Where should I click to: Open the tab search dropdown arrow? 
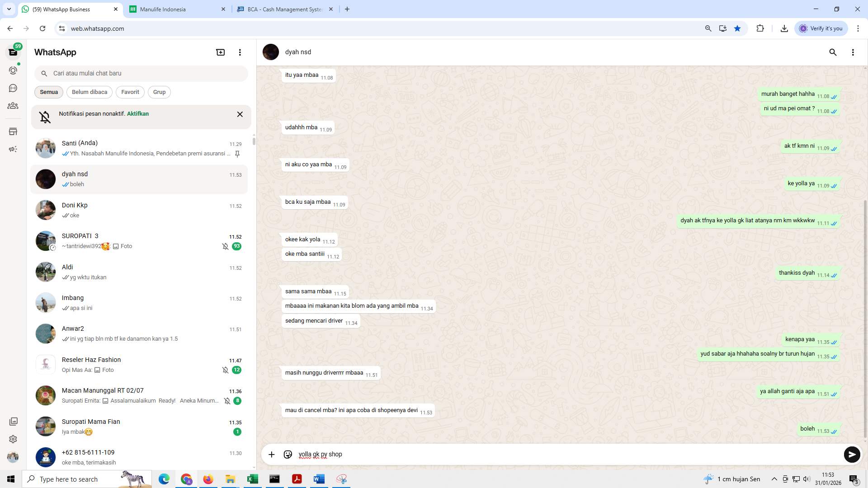tap(8, 9)
